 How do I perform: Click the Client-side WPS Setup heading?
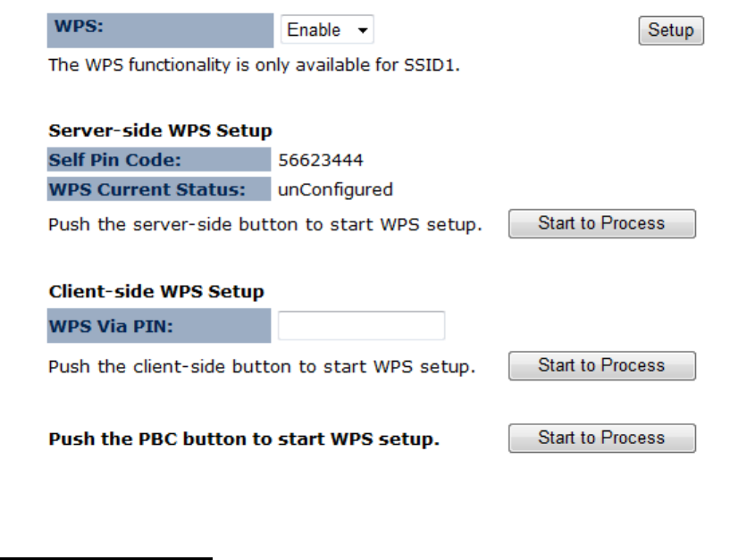pos(156,292)
